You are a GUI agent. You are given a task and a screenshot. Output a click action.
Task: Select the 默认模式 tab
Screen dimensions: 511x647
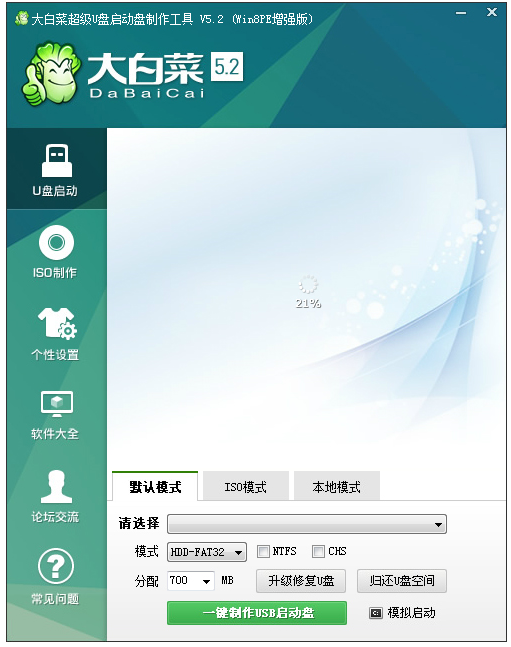tap(155, 486)
